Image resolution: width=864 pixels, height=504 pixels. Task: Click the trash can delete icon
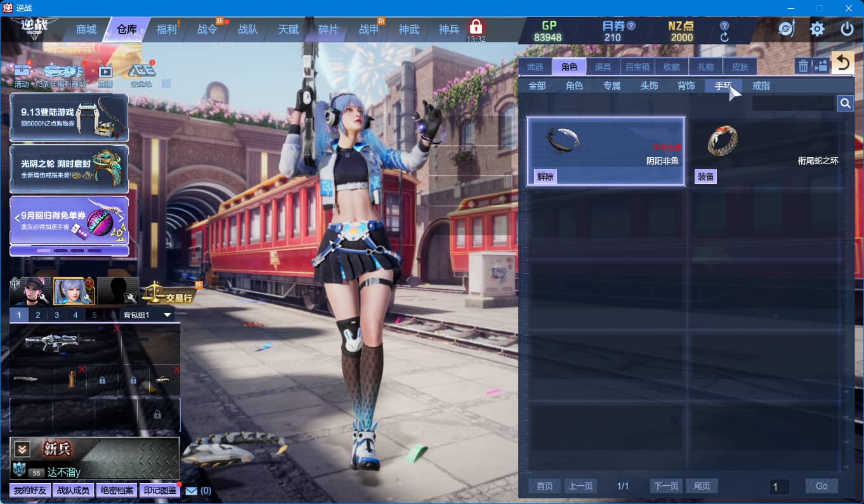click(803, 66)
